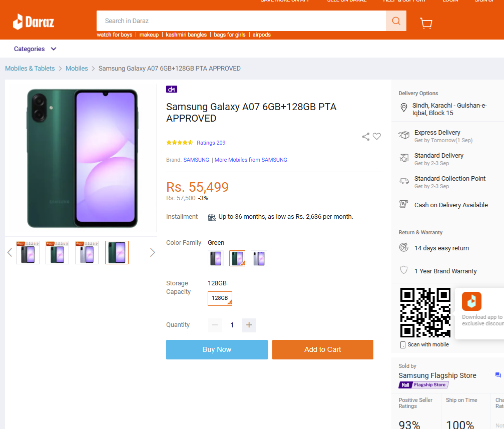Open the Daraz logo home link

click(x=34, y=22)
